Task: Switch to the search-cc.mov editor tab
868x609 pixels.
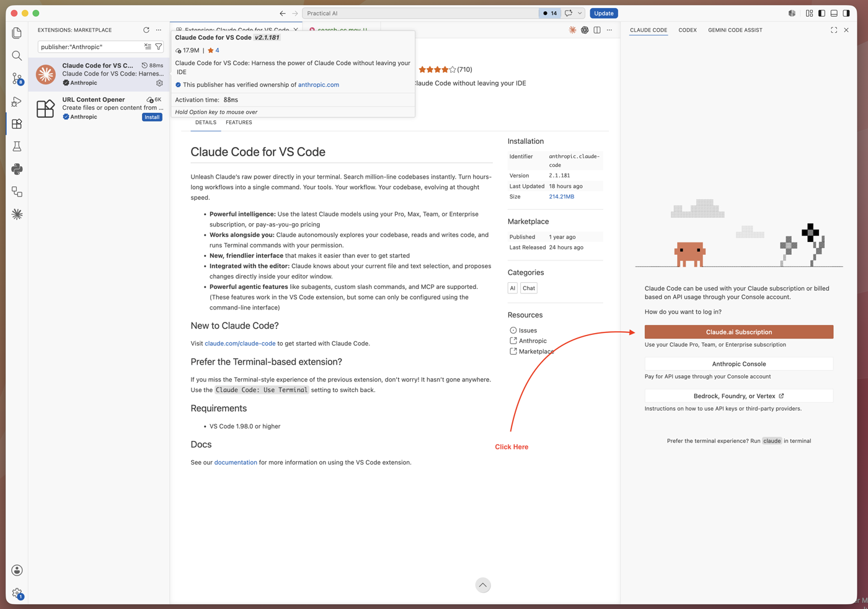Action: click(x=342, y=29)
